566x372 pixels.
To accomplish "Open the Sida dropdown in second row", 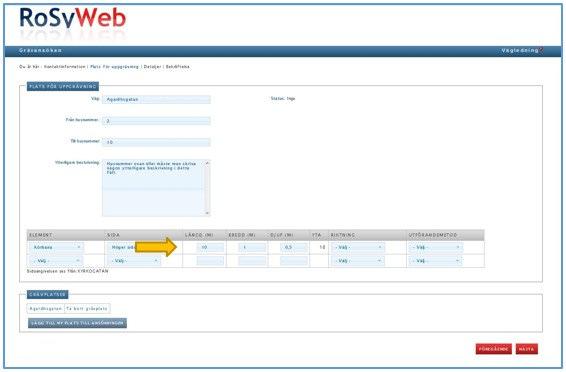I will [x=134, y=261].
